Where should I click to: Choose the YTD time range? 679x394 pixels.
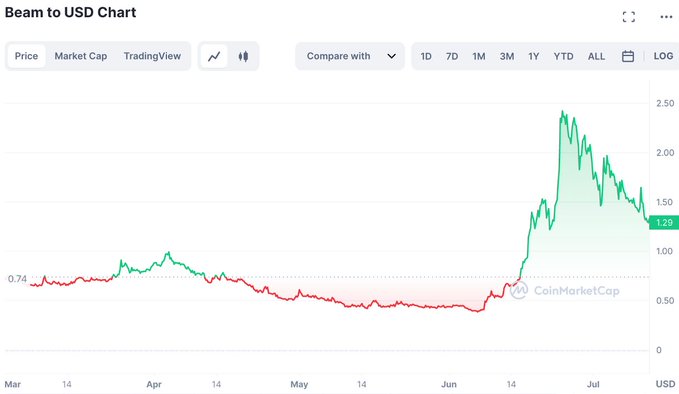563,56
